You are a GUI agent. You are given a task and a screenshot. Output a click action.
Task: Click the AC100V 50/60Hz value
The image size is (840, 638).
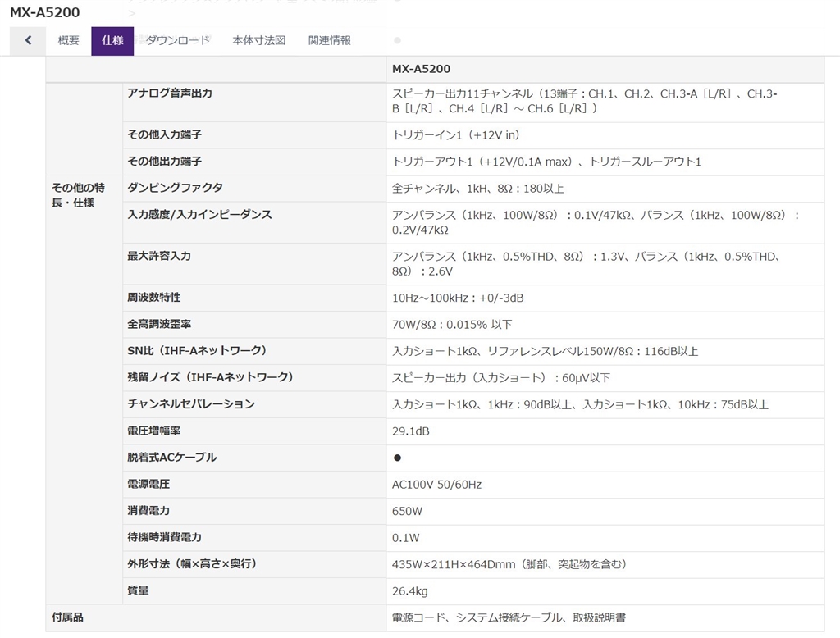[x=436, y=485]
